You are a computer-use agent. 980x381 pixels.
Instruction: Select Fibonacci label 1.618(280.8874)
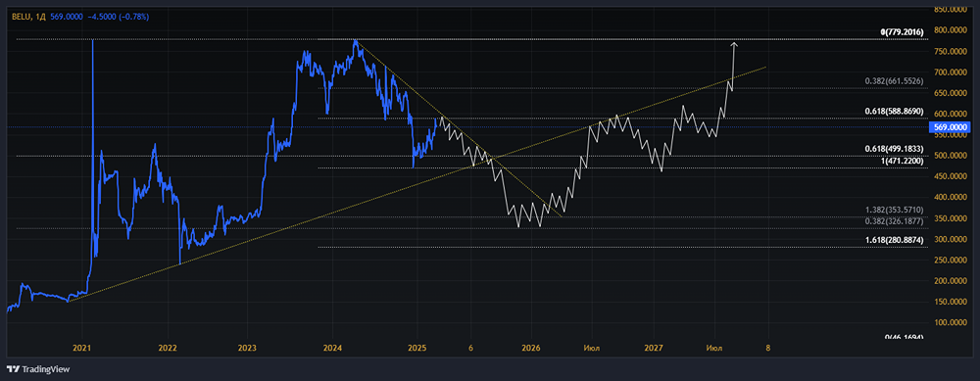894,239
